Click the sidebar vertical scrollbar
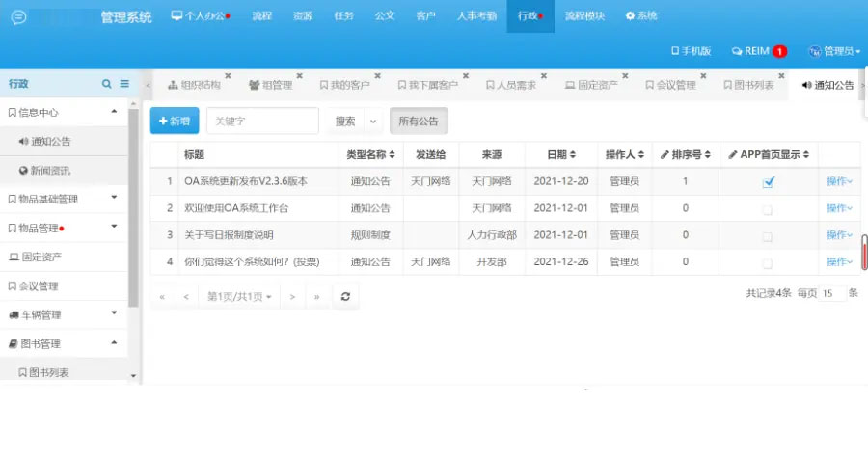 [133, 207]
